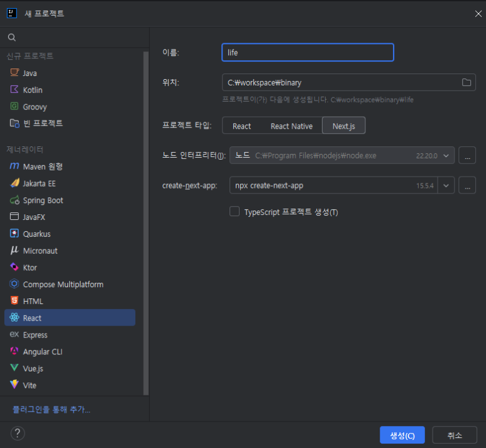Click the ellipsis button next to Node interpreter
The height and width of the screenshot is (448, 486).
point(467,155)
